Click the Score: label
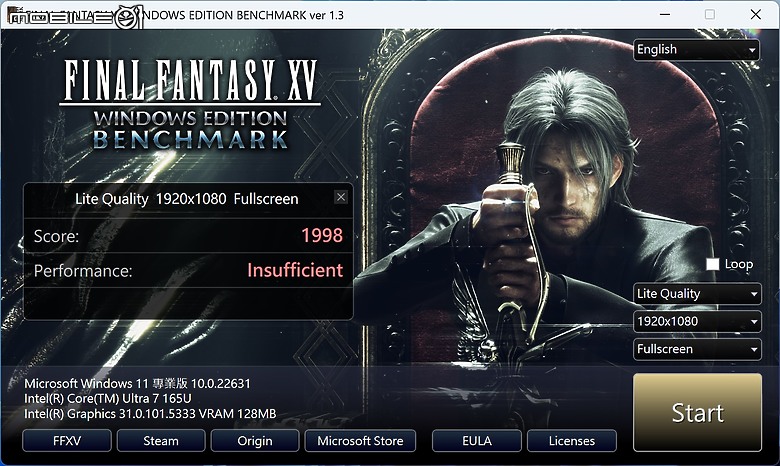The width and height of the screenshot is (780, 466). [56, 236]
